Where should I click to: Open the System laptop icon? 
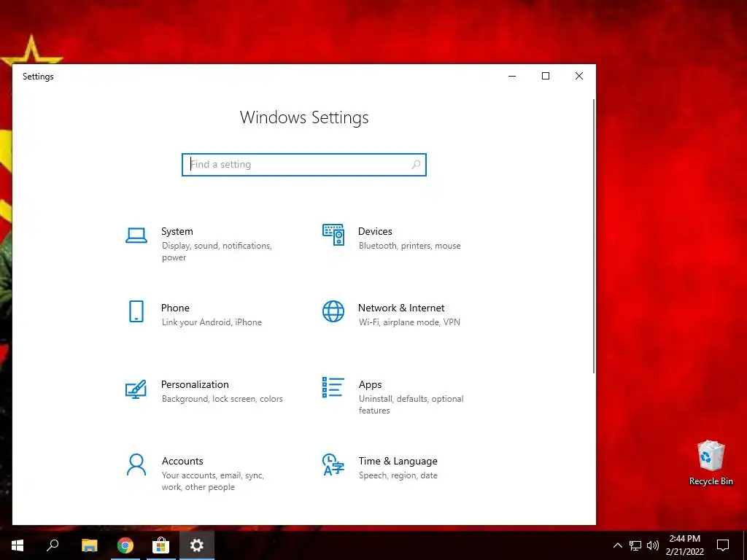pos(136,236)
